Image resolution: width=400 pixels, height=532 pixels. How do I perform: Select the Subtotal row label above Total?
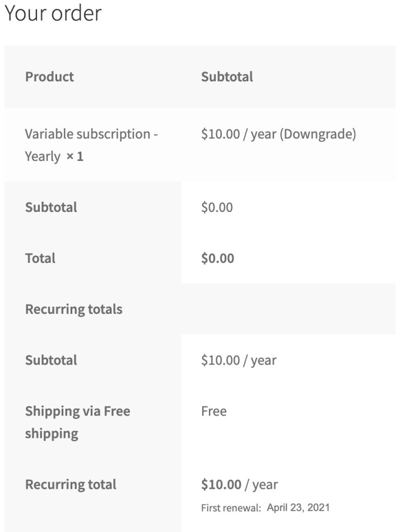pyautogui.click(x=51, y=207)
